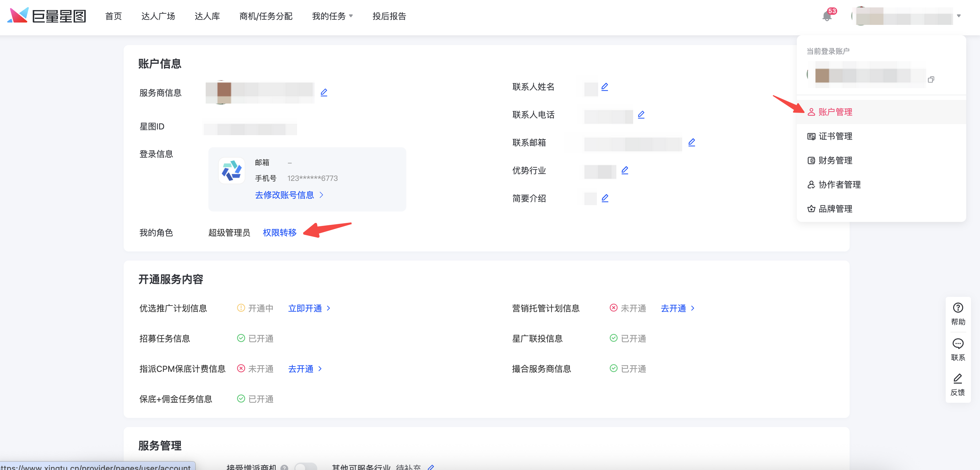Click edit icon next to 优势行业
Screen dimensions: 980x470
pos(625,170)
